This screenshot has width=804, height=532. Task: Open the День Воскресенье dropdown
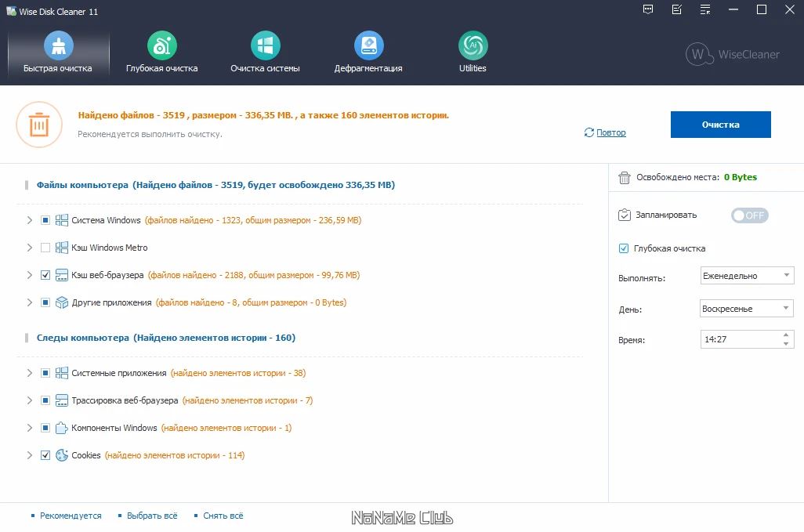pos(747,309)
